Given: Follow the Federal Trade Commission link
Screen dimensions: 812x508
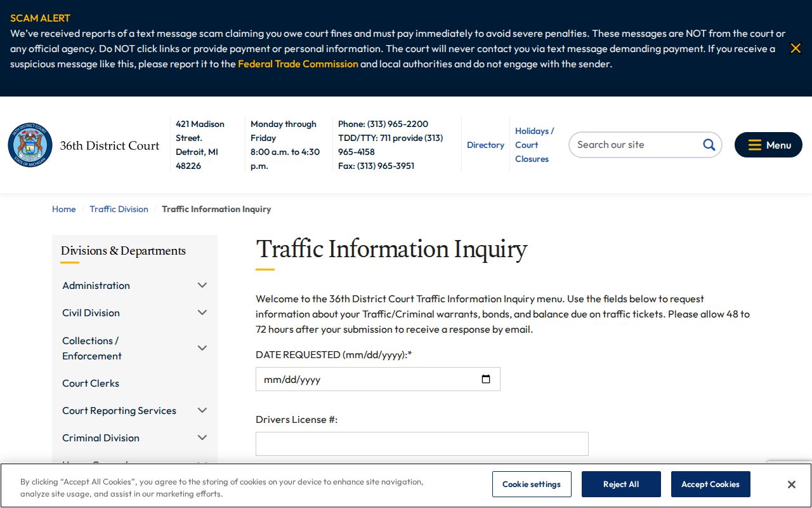Looking at the screenshot, I should [298, 63].
